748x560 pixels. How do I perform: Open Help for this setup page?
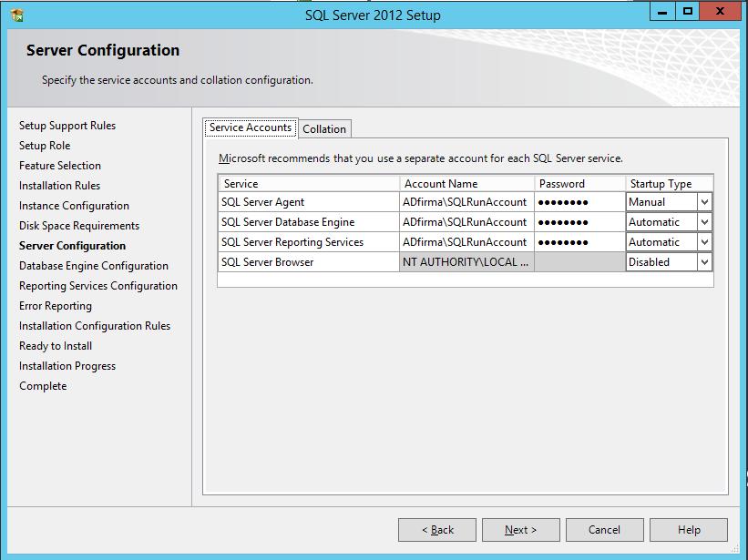pos(689,530)
